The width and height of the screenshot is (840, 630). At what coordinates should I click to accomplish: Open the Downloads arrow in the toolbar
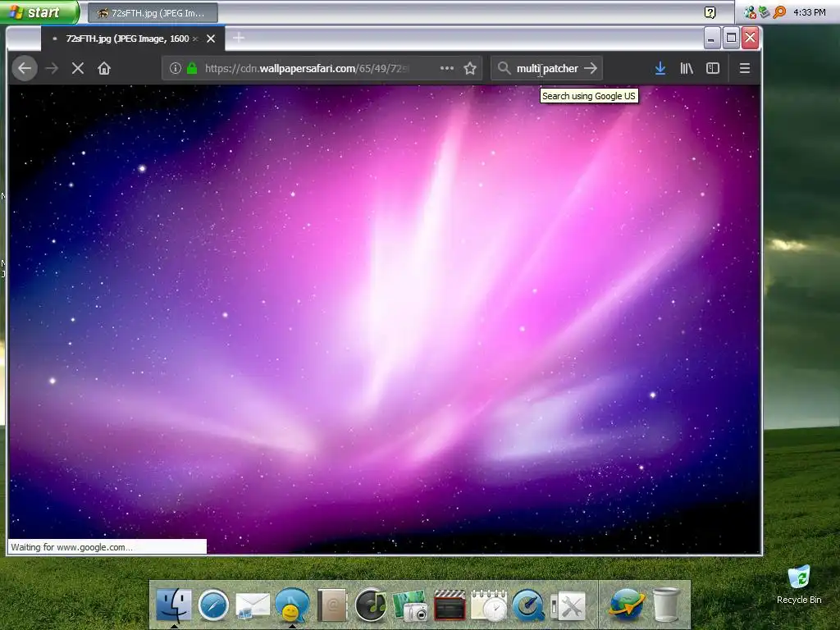660,68
